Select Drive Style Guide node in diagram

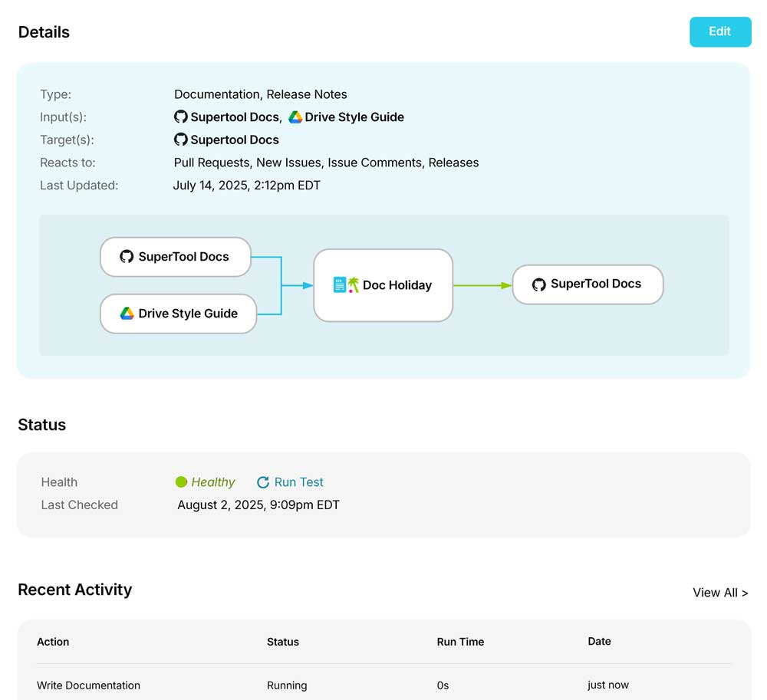[x=179, y=314]
